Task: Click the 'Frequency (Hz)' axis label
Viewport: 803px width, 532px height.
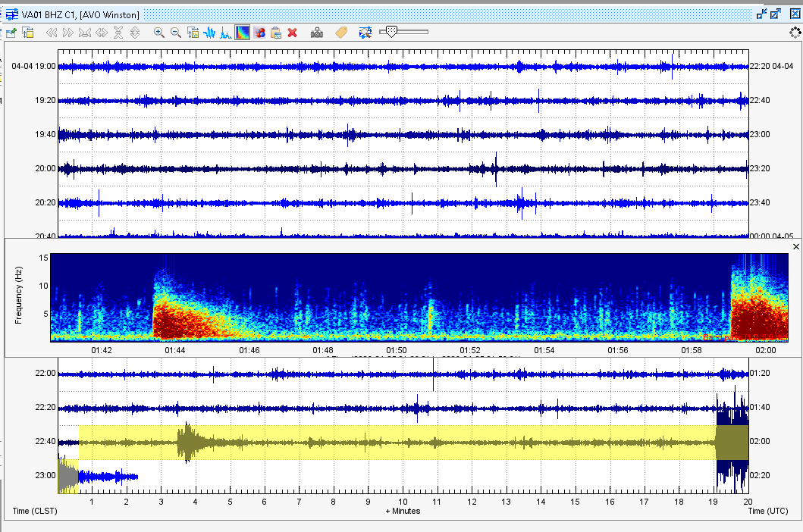Action: (18, 296)
